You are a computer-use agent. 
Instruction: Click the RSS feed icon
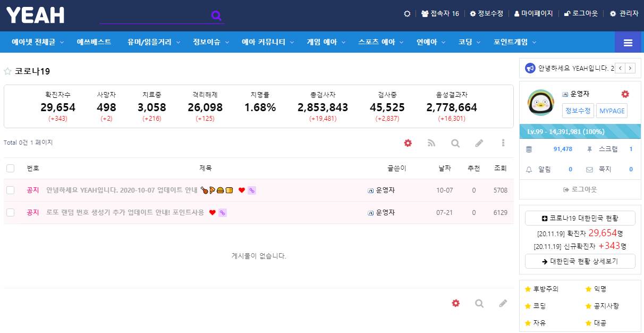[431, 143]
